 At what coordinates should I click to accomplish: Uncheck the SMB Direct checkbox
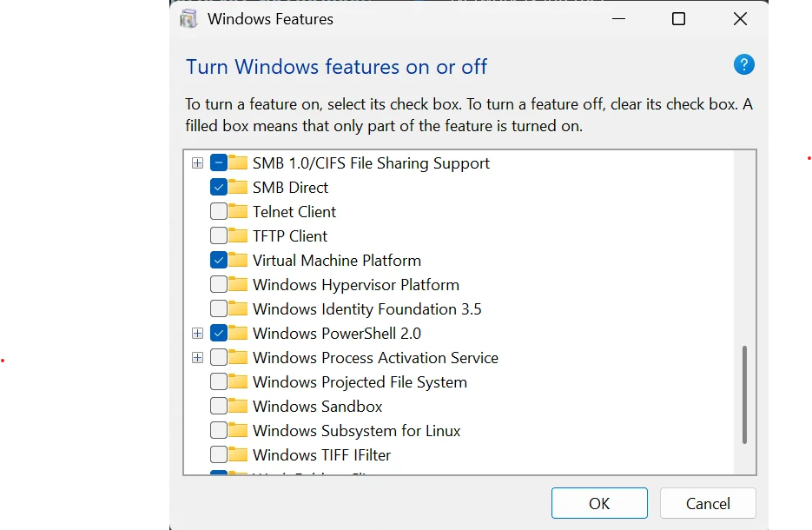(x=219, y=187)
